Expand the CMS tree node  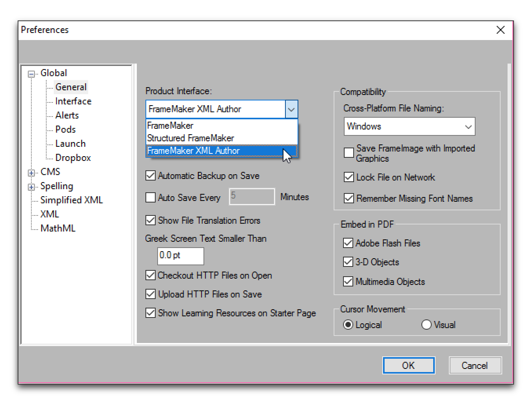pos(31,173)
